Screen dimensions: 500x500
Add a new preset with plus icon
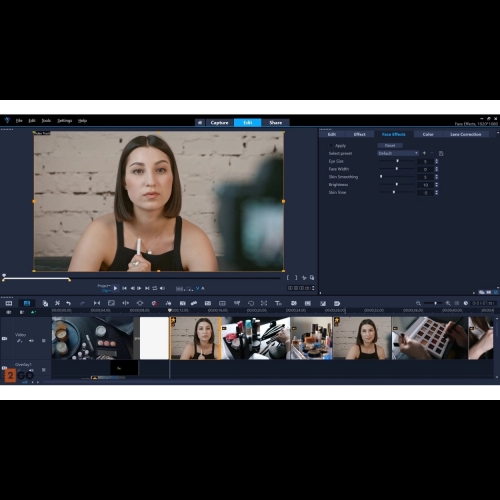424,153
